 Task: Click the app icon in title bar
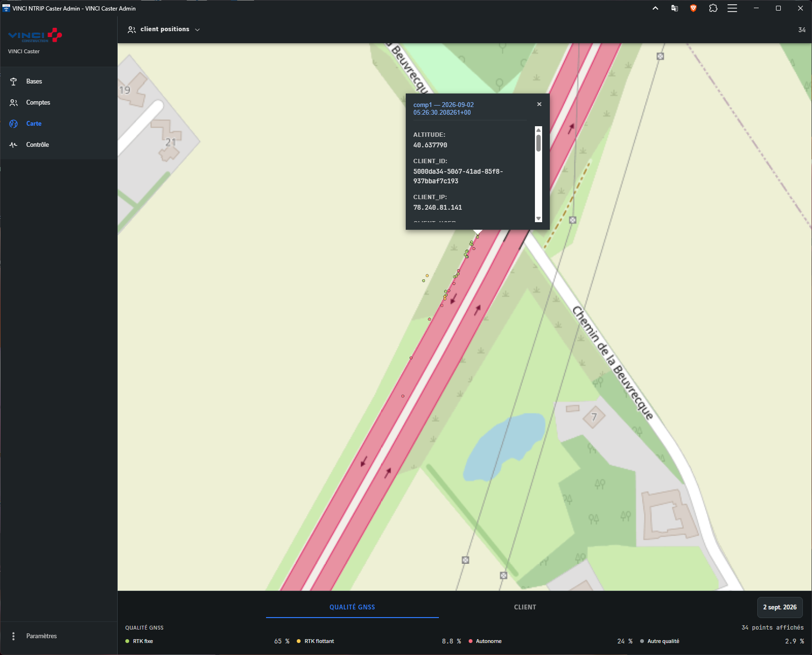6,8
